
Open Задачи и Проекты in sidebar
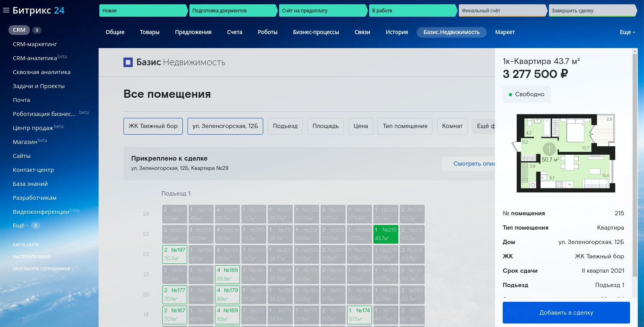tap(39, 86)
